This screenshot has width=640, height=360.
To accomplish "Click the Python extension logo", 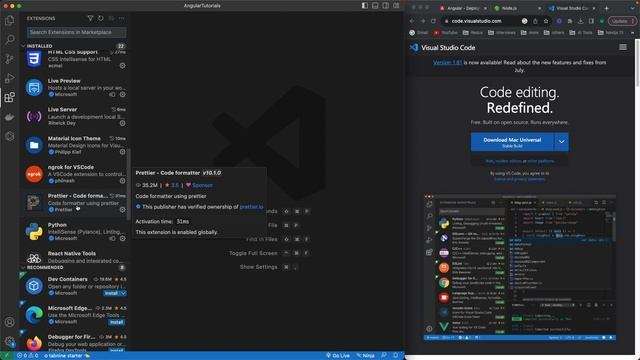I will (x=34, y=231).
